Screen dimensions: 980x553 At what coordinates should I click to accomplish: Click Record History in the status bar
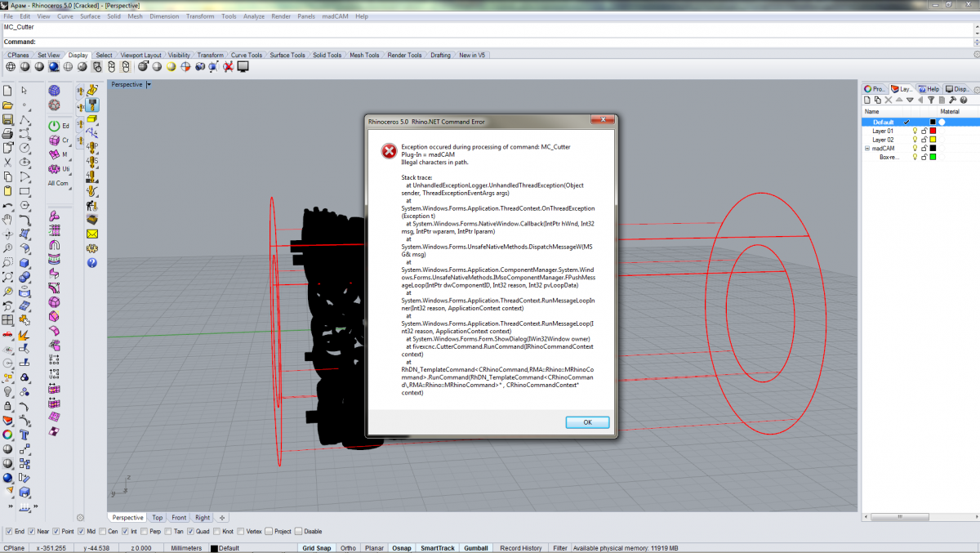(520, 548)
